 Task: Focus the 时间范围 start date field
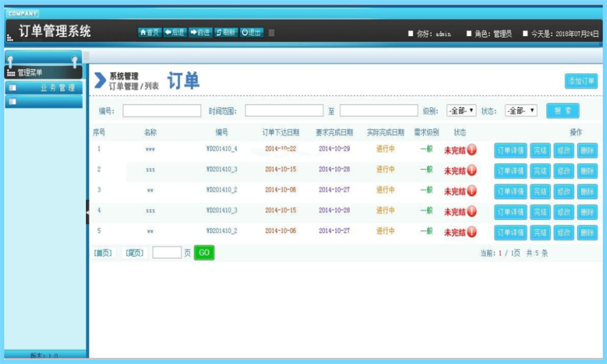click(x=284, y=110)
